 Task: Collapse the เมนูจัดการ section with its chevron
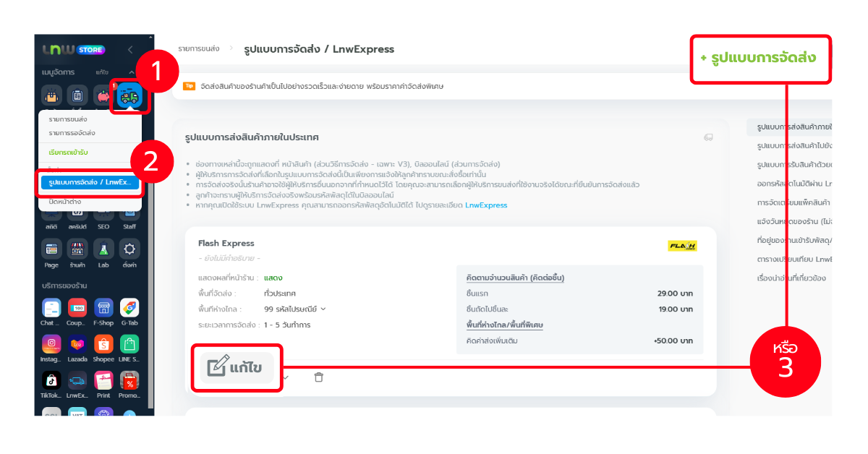point(132,72)
